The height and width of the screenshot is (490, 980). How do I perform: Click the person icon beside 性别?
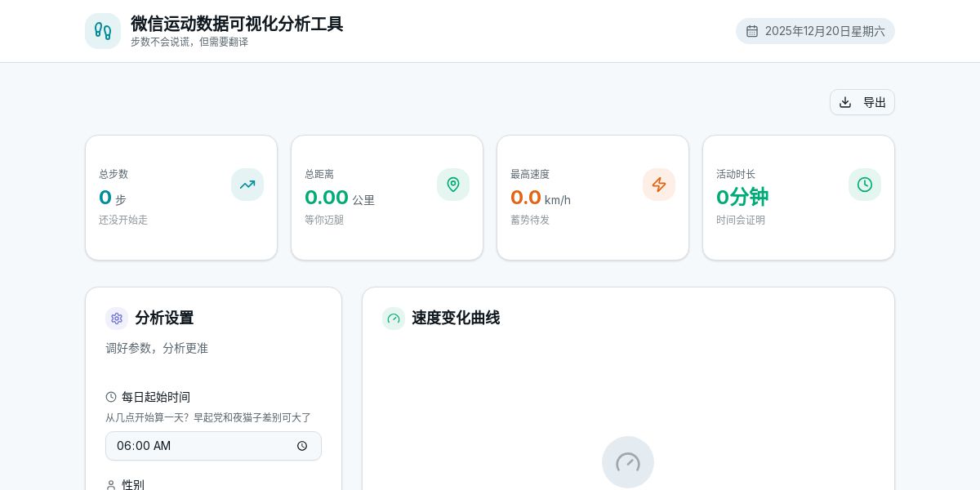111,485
